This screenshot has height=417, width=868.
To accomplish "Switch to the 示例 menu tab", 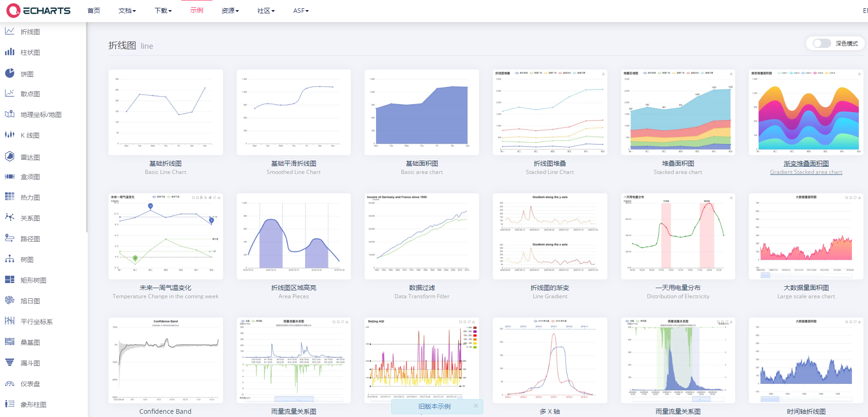I will 197,11.
